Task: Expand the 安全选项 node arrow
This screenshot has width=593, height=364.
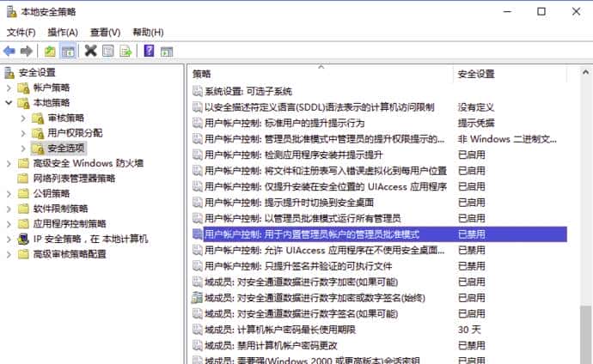Action: 23,149
